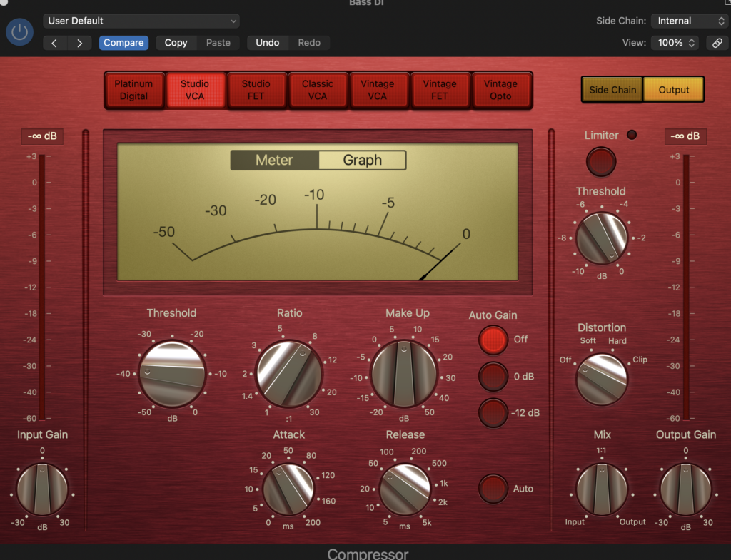Enable the Limiter round button
This screenshot has height=560, width=731.
tap(601, 161)
